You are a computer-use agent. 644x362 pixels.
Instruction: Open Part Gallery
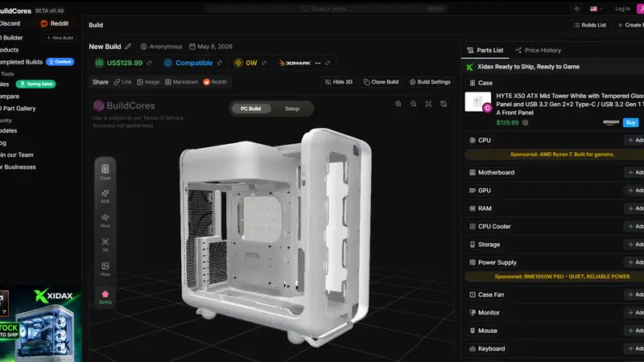[18, 109]
